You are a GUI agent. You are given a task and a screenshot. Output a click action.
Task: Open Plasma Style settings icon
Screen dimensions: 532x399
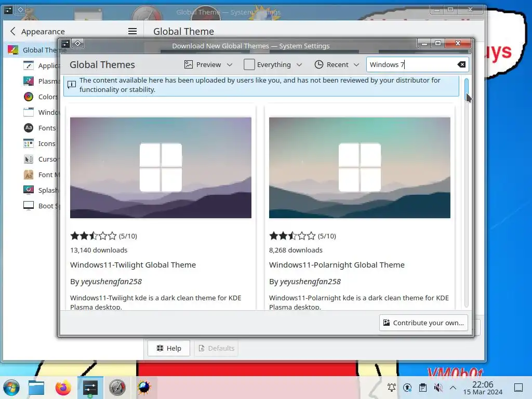pyautogui.click(x=29, y=81)
